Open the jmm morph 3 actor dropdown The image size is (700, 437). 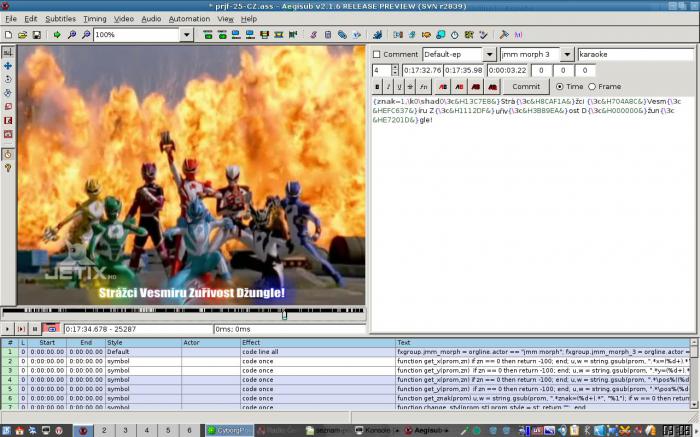567,54
